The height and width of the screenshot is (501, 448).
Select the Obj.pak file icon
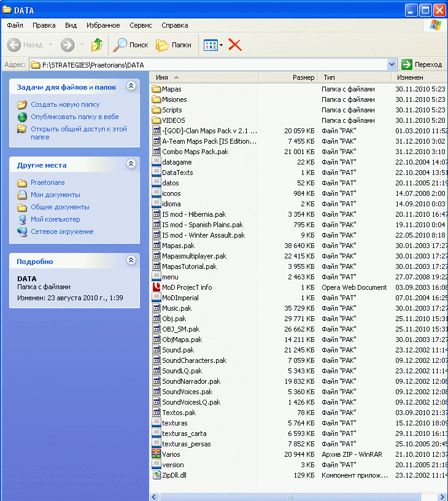[156, 318]
